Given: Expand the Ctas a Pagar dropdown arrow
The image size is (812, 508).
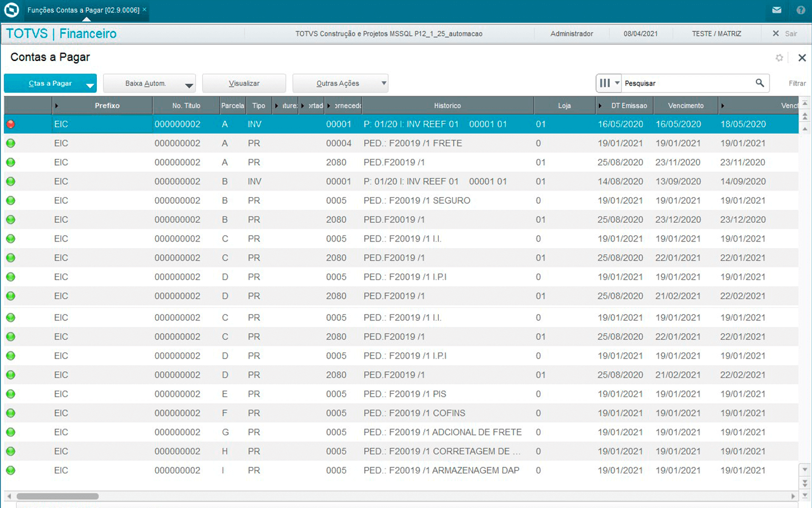Looking at the screenshot, I should [x=90, y=85].
